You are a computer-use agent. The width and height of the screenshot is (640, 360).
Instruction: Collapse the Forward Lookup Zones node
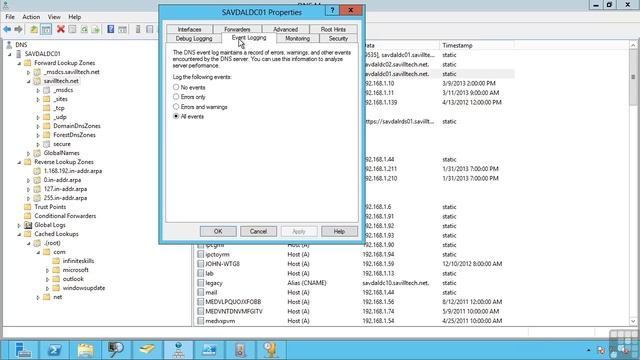click(19, 63)
